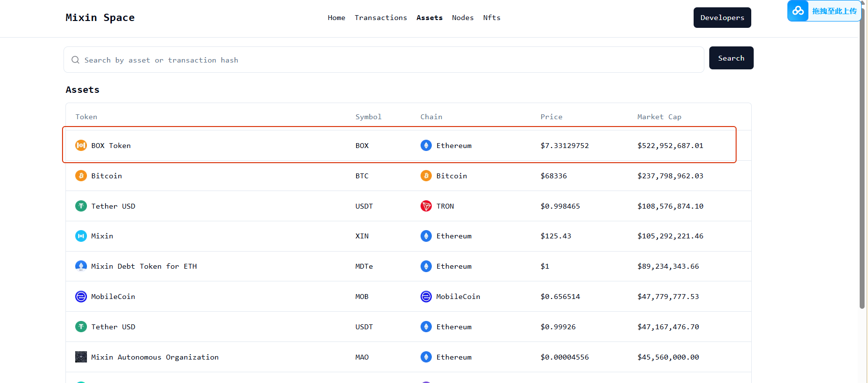Screen dimensions: 868x383
Task: Open the Home nav item
Action: coord(337,18)
